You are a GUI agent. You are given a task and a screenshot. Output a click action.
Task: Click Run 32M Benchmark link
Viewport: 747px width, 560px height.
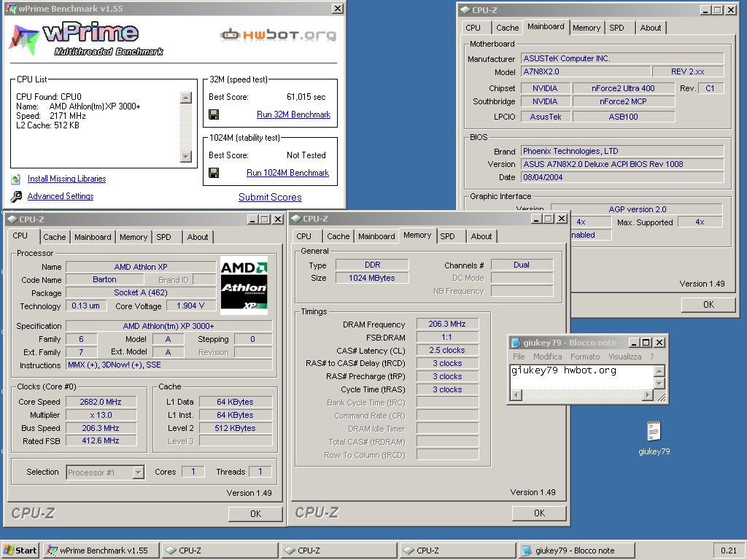coord(293,114)
